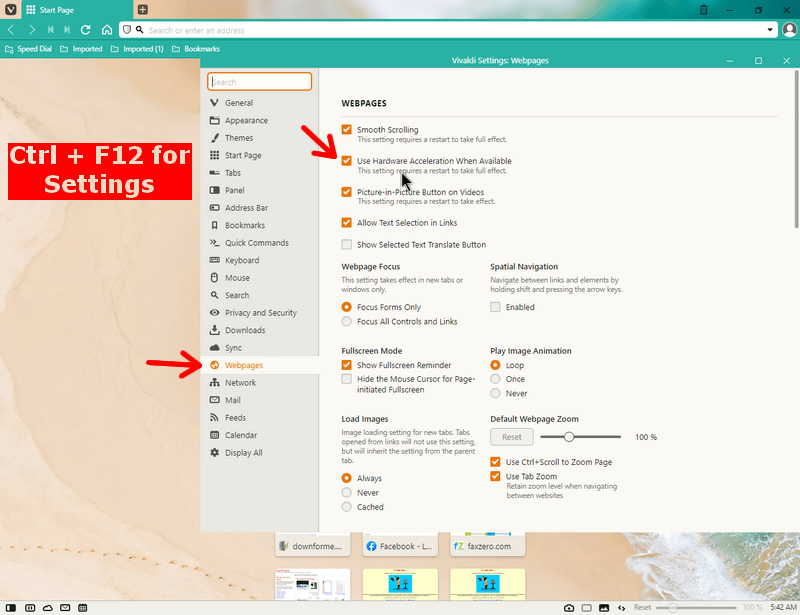Switch to the Start Page tab
The width and height of the screenshot is (800, 615).
(x=77, y=10)
